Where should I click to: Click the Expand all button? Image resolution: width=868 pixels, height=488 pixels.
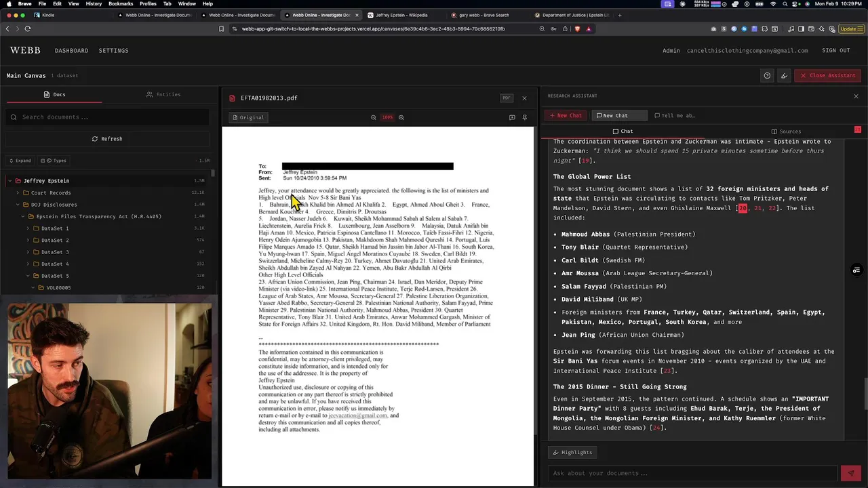20,161
